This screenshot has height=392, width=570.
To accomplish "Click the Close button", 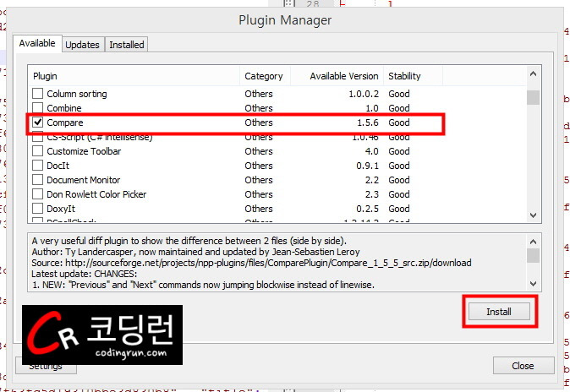I will 523,366.
